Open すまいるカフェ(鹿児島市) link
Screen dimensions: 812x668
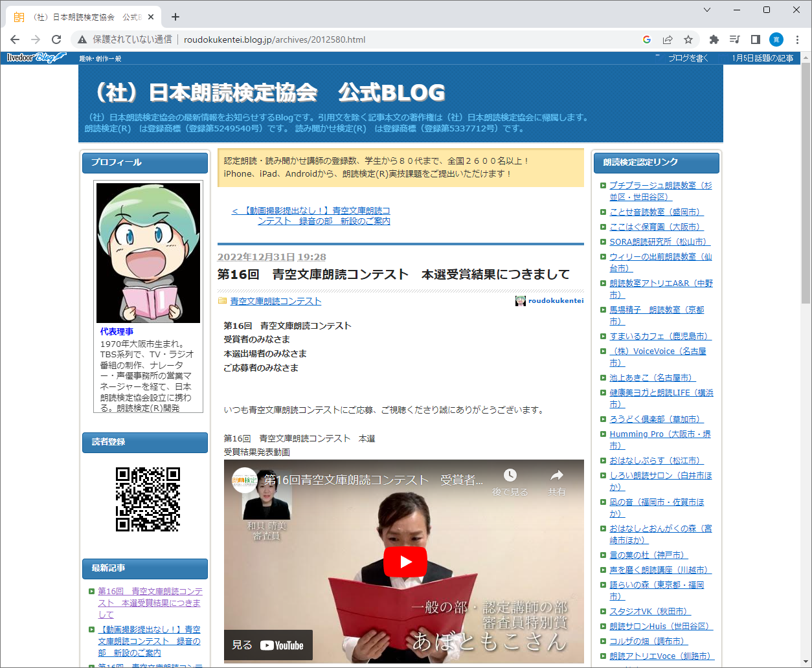(660, 336)
